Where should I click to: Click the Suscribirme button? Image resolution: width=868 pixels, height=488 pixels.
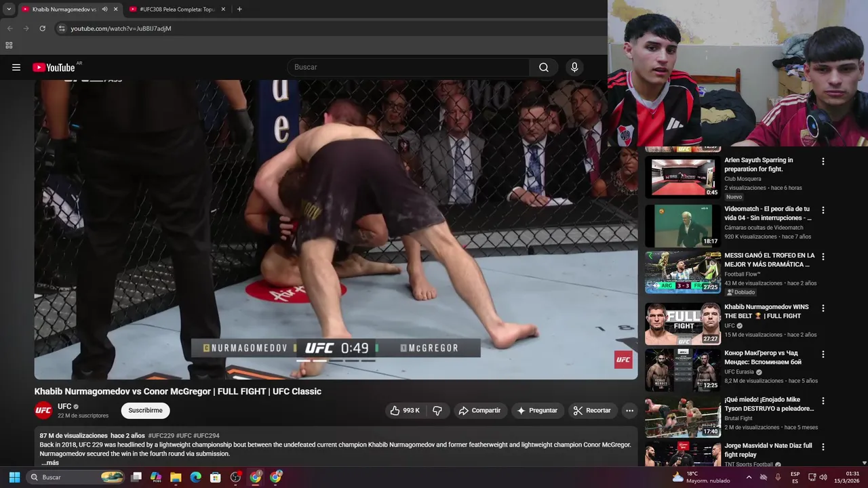coord(145,410)
